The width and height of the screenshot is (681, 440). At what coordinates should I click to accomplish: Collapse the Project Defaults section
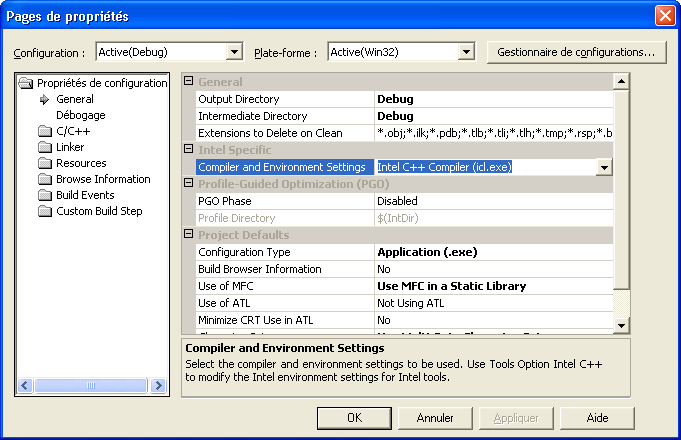189,235
